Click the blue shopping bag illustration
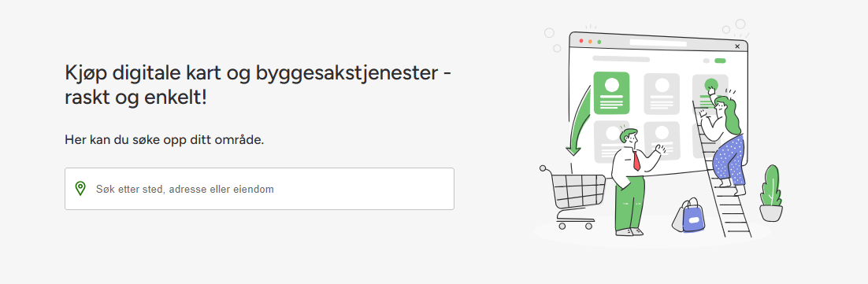Screen dimensions: 868x284 [693, 217]
